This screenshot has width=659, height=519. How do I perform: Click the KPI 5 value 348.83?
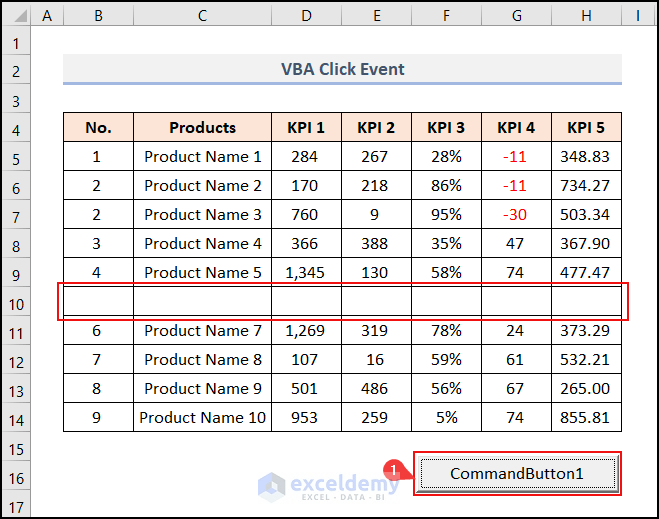tap(586, 156)
